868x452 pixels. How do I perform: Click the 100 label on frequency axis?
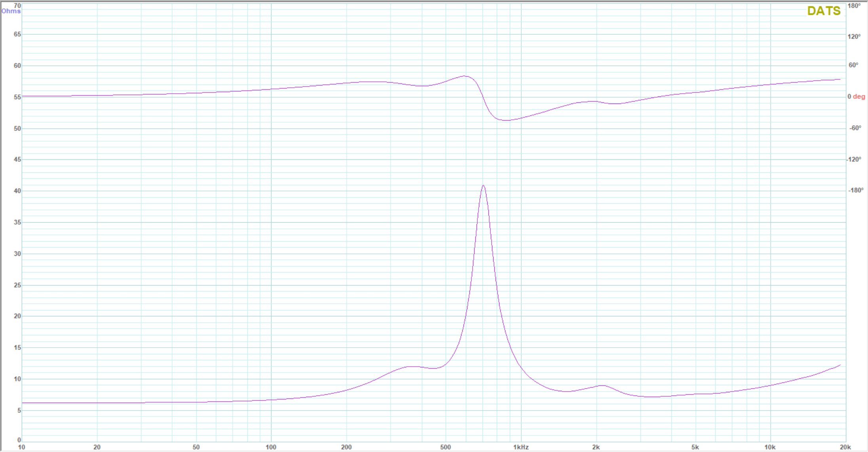(271, 447)
